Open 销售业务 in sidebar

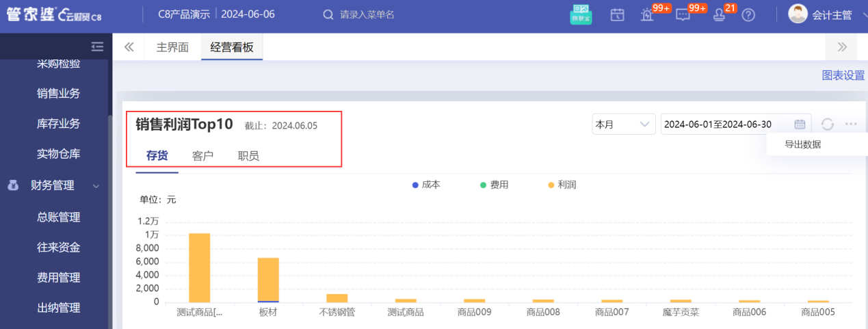pos(58,94)
